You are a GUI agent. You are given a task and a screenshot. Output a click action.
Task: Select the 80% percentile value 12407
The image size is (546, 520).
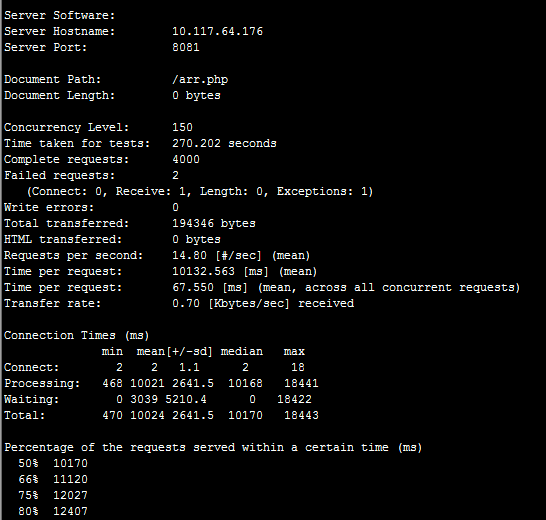(x=70, y=512)
